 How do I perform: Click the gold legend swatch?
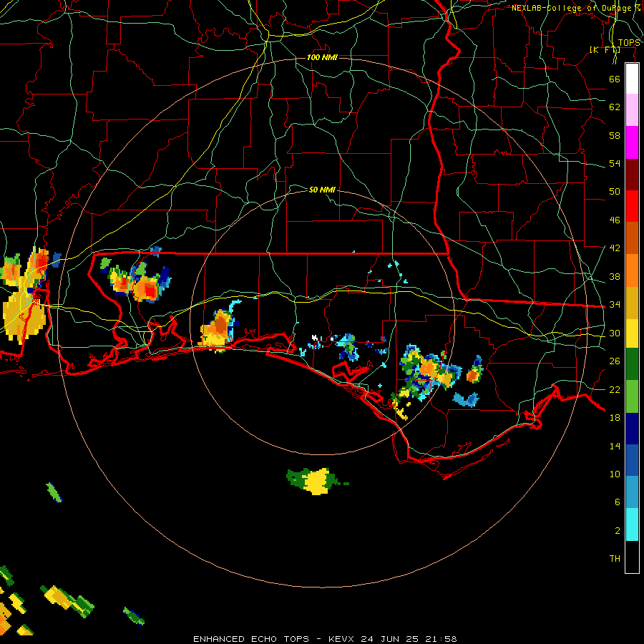pos(632,303)
